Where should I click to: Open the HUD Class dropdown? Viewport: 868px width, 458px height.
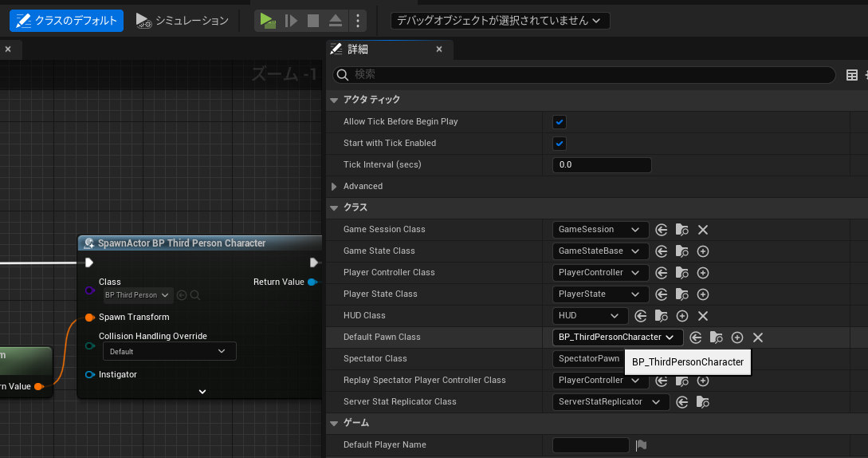coord(590,316)
